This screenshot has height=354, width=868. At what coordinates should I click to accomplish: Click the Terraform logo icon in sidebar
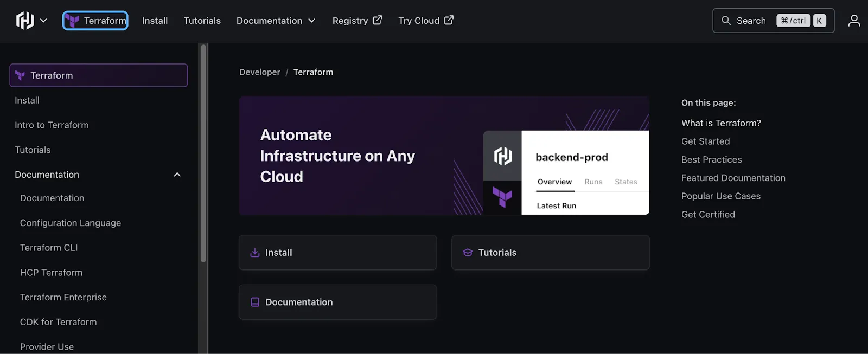pos(20,75)
